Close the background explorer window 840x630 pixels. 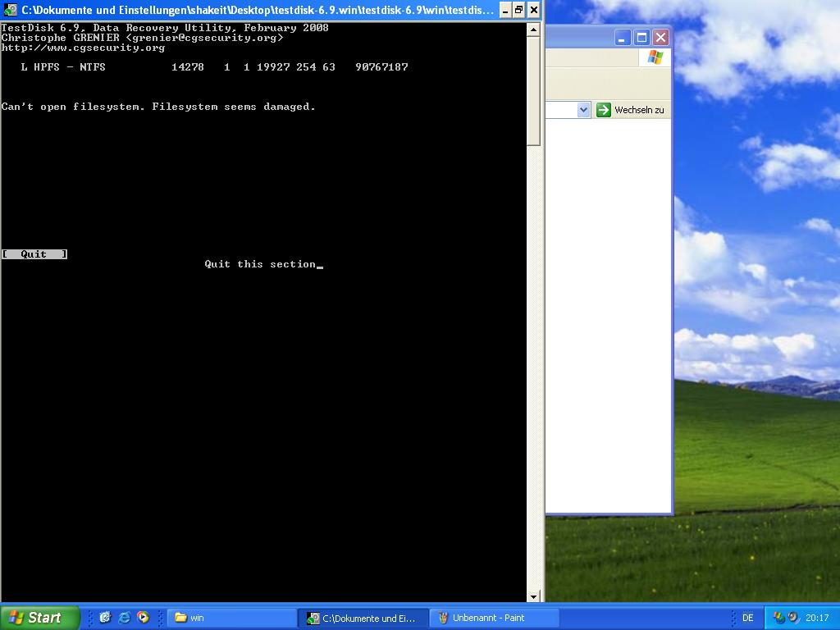tap(661, 38)
